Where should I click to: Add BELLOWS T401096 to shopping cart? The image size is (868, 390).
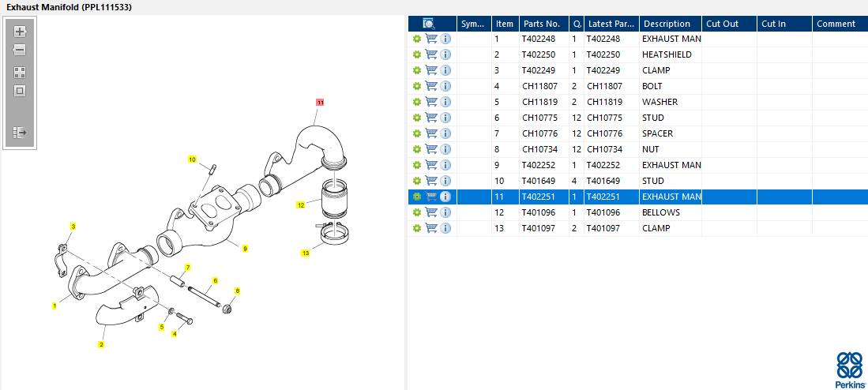[431, 212]
